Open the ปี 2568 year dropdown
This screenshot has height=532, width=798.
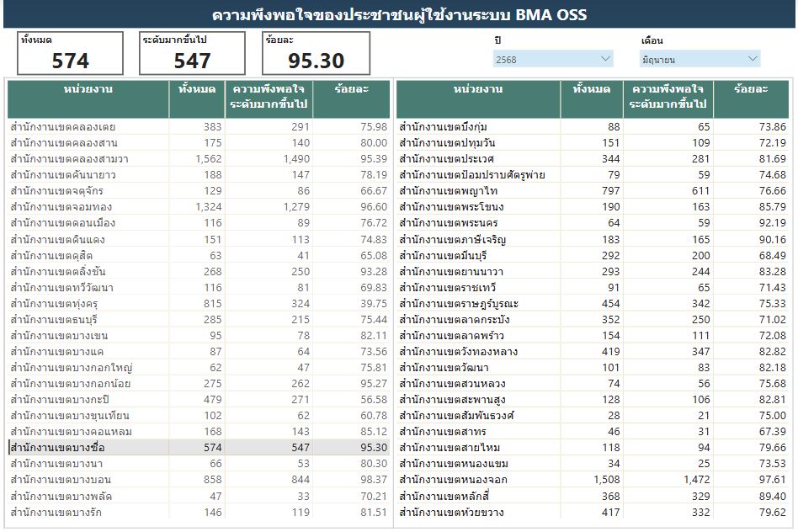pos(553,59)
